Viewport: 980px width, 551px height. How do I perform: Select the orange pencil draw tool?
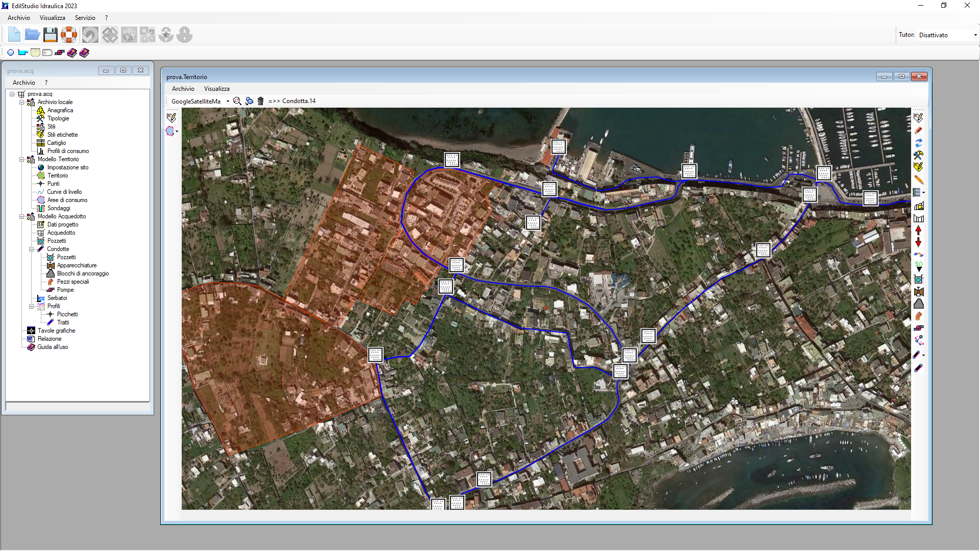[918, 180]
